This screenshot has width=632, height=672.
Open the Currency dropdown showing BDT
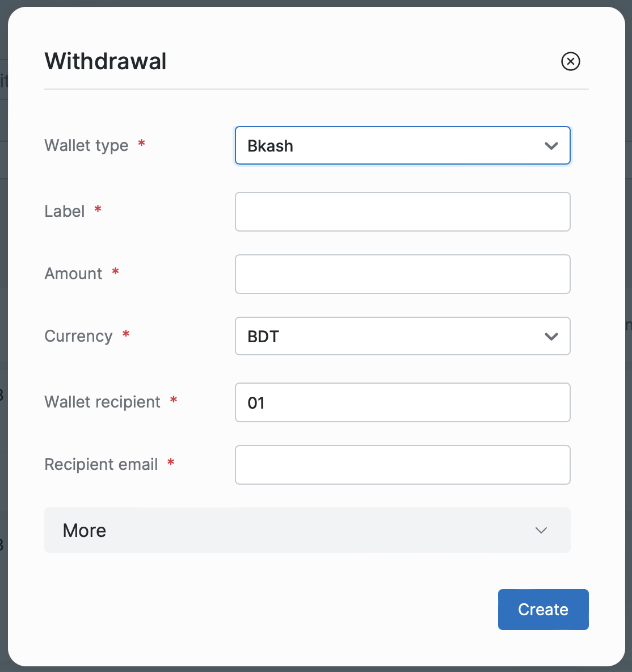pos(391,337)
